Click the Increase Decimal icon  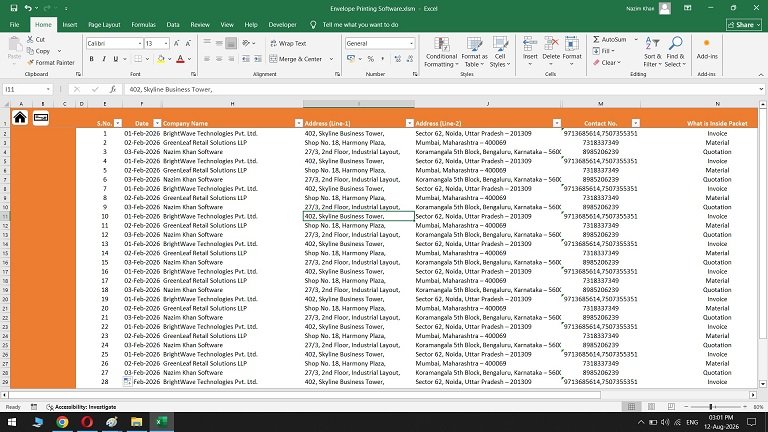click(x=397, y=59)
